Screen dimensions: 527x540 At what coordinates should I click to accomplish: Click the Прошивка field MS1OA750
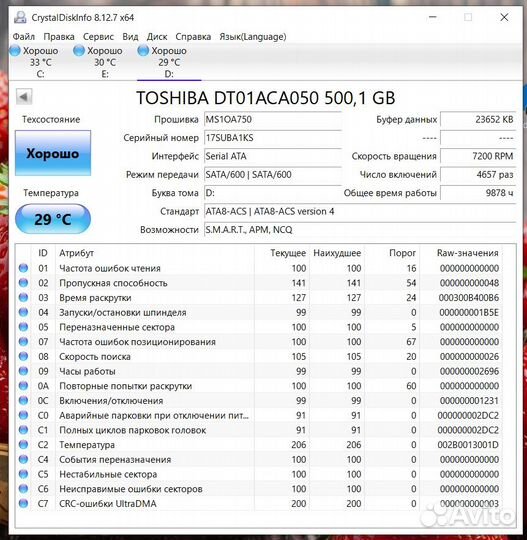click(x=272, y=120)
